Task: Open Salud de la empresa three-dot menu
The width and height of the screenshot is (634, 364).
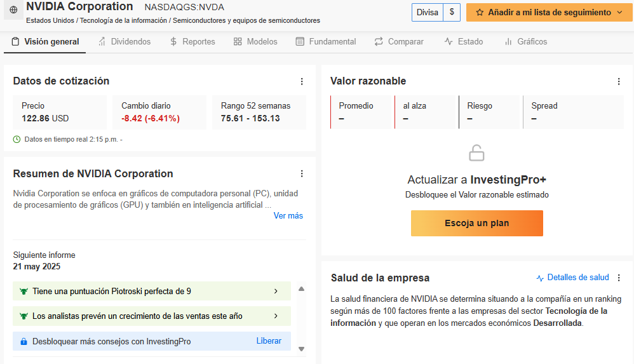Action: coord(619,278)
